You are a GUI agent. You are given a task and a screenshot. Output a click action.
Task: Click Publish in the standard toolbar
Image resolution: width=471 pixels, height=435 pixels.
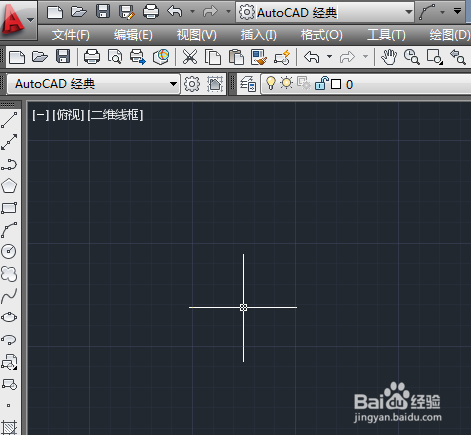(x=138, y=57)
